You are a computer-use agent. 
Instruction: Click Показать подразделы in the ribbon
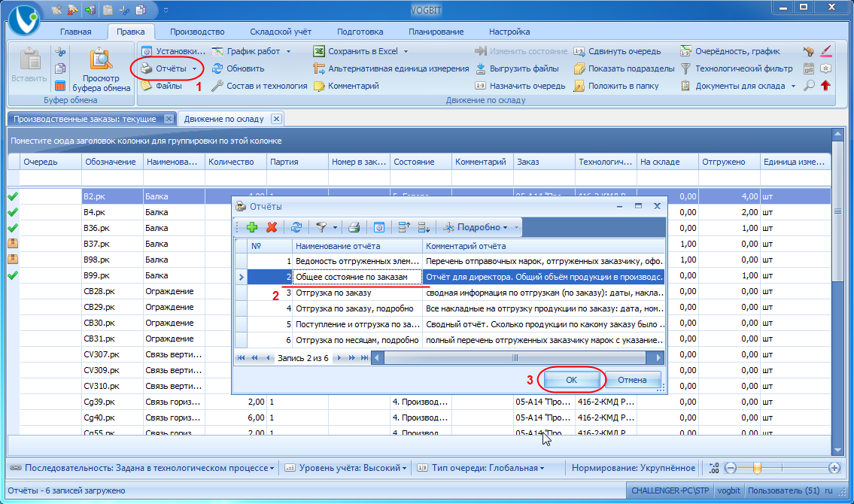coord(625,68)
